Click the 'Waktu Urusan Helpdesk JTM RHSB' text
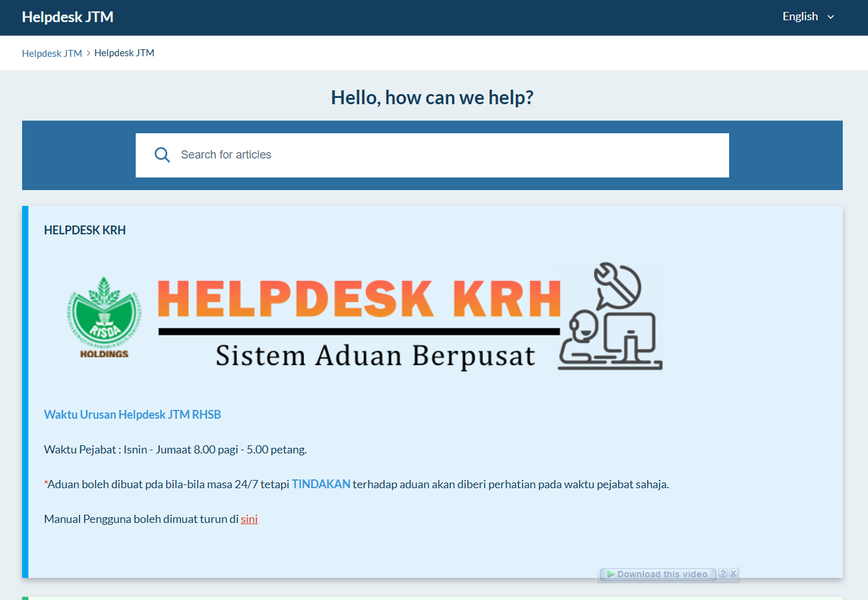868x600 pixels. (x=133, y=415)
